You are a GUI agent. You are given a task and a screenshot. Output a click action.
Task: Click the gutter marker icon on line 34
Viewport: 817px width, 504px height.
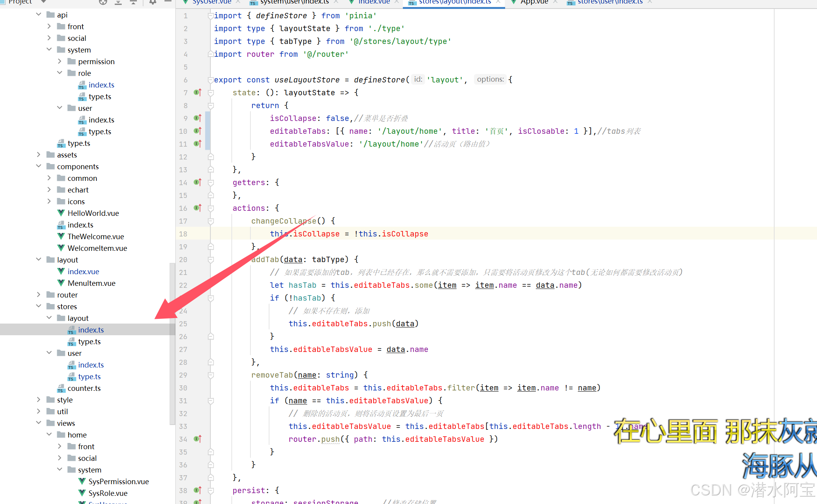click(x=198, y=439)
